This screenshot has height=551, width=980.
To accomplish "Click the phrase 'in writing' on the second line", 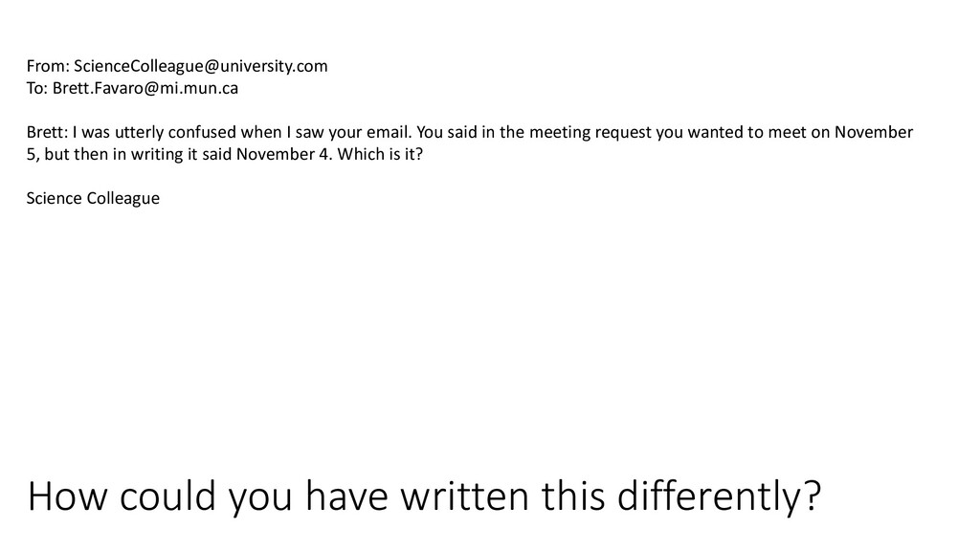I will 148,154.
